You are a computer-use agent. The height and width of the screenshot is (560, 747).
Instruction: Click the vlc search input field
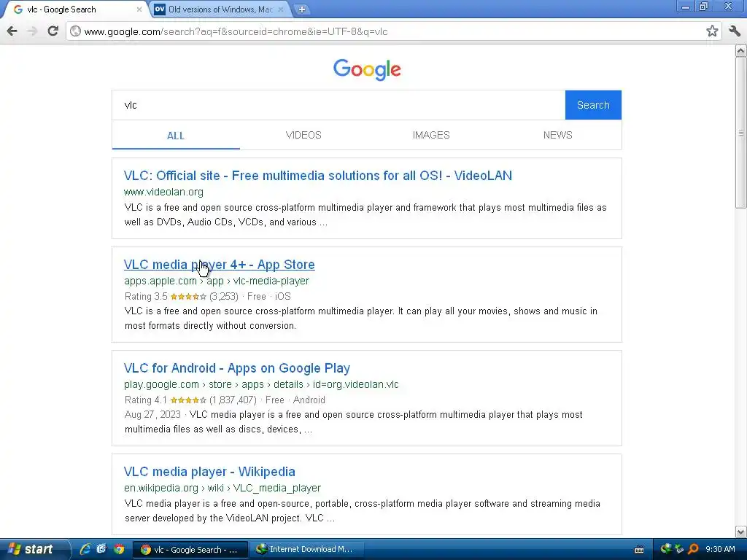coord(338,105)
